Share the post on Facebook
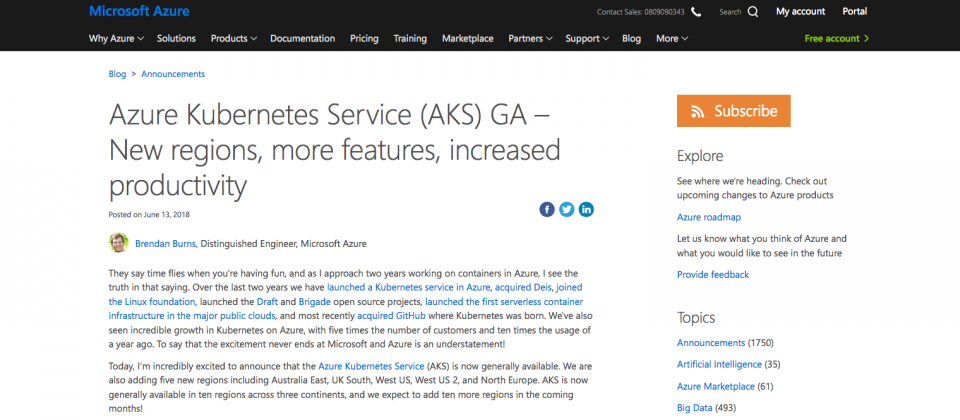The width and height of the screenshot is (960, 420). (547, 209)
